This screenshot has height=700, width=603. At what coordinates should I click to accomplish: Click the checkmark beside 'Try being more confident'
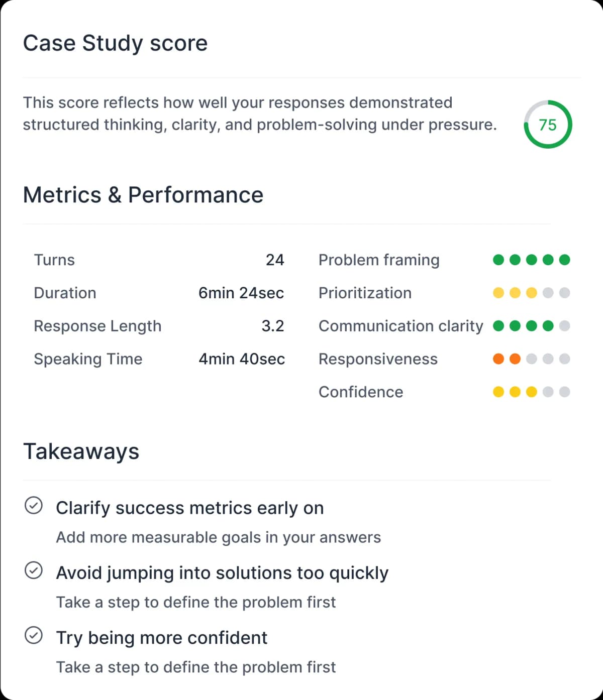(x=34, y=636)
